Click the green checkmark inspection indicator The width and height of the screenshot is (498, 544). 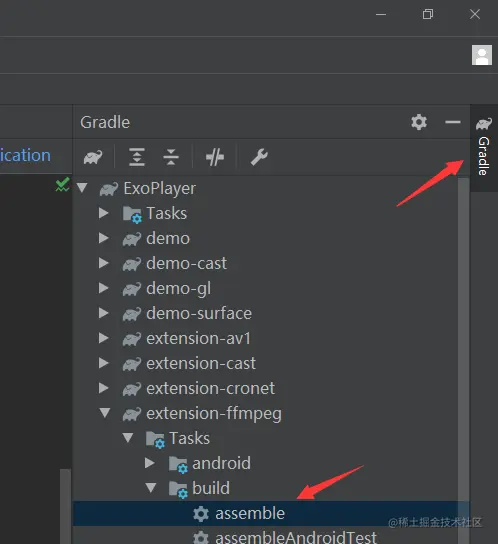(62, 185)
